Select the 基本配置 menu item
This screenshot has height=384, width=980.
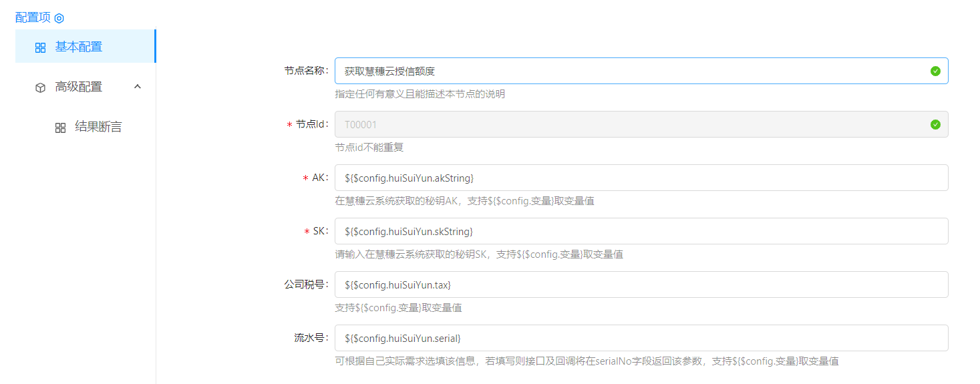coord(79,47)
